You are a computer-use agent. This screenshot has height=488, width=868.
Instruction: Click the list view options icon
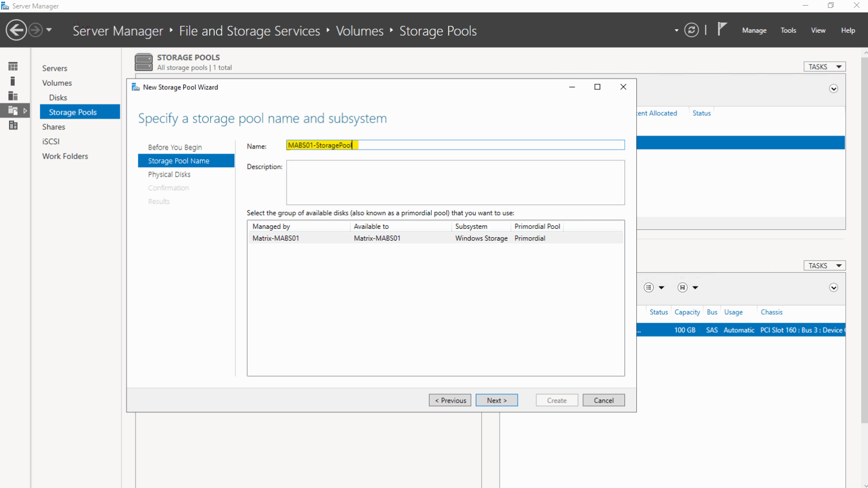pyautogui.click(x=649, y=287)
